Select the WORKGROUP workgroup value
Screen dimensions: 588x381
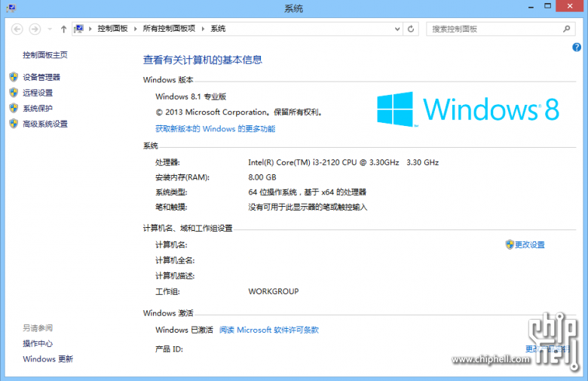274,291
